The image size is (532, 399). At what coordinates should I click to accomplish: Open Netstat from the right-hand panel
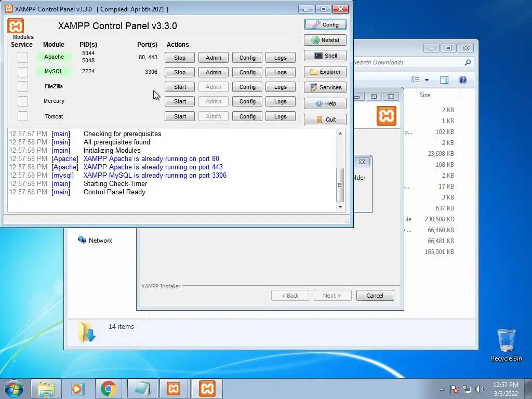coord(325,40)
